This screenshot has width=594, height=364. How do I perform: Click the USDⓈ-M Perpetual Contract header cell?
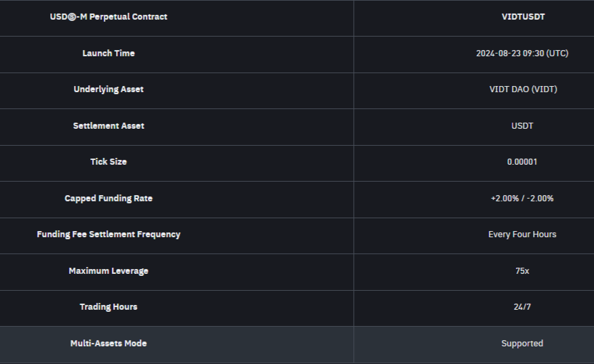[x=108, y=17]
